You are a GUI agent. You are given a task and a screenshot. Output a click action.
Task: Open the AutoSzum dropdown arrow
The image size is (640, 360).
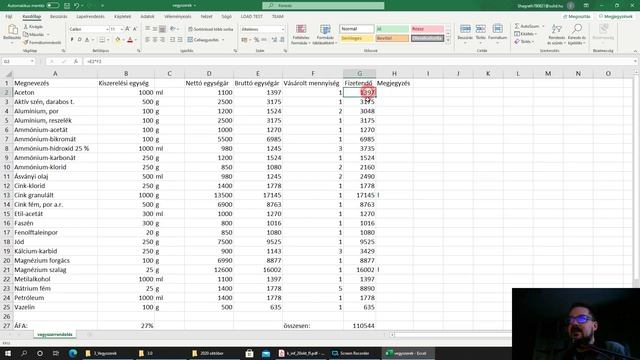click(x=543, y=26)
